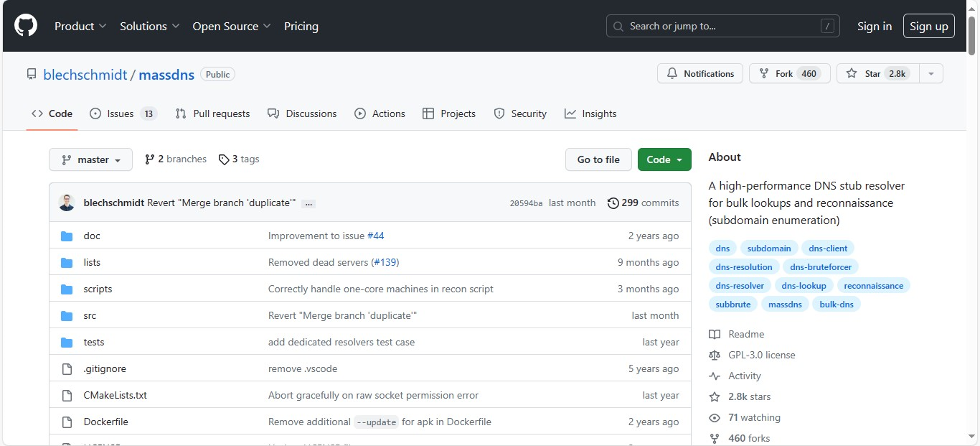The width and height of the screenshot is (980, 446).
Task: Open the blechschmidt owner link
Action: coord(85,74)
